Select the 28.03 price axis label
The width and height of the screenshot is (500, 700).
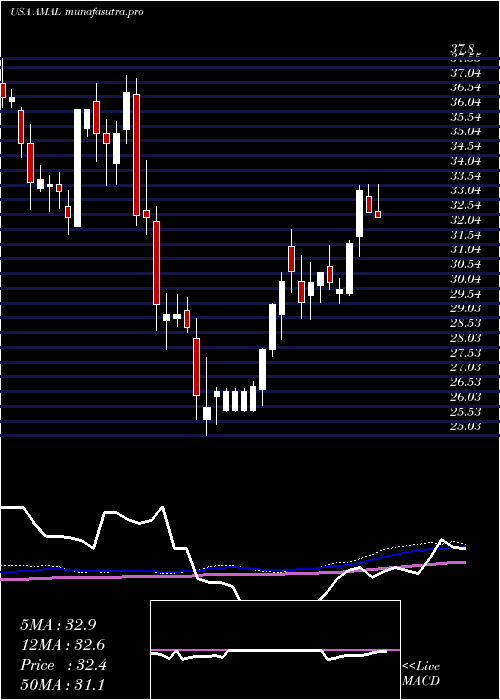466,338
